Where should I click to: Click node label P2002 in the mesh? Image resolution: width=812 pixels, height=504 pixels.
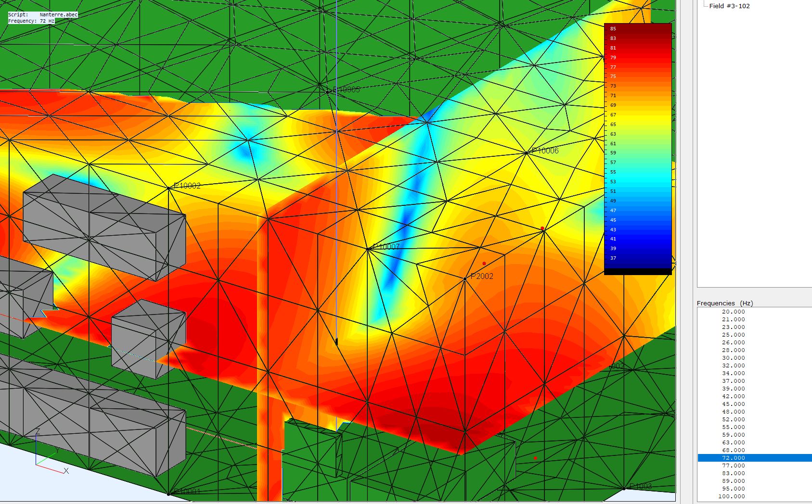[482, 276]
